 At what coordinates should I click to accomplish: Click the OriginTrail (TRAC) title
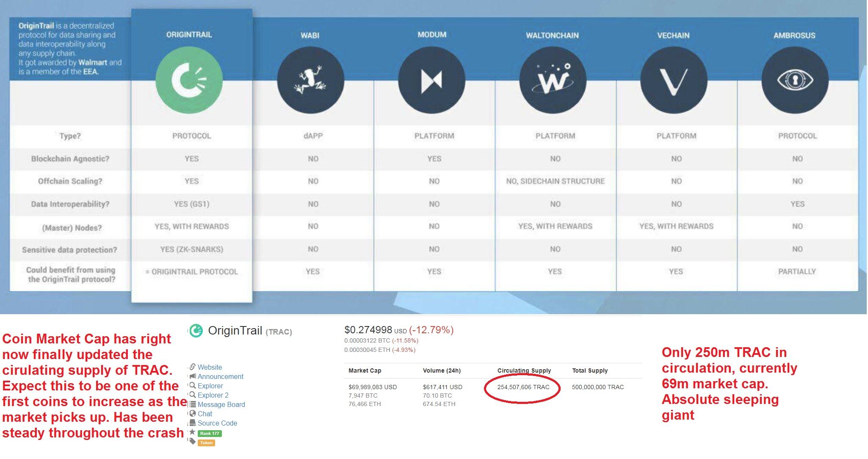250,331
